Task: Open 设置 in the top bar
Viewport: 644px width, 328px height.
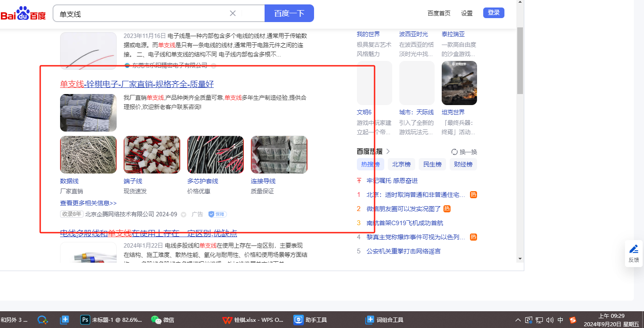Action: click(467, 13)
